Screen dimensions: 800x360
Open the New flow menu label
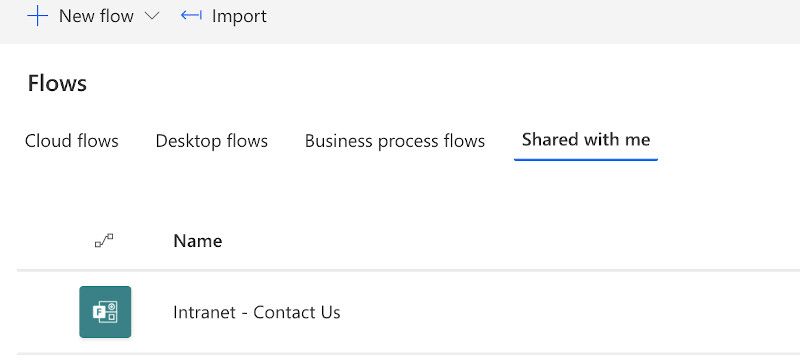96,16
